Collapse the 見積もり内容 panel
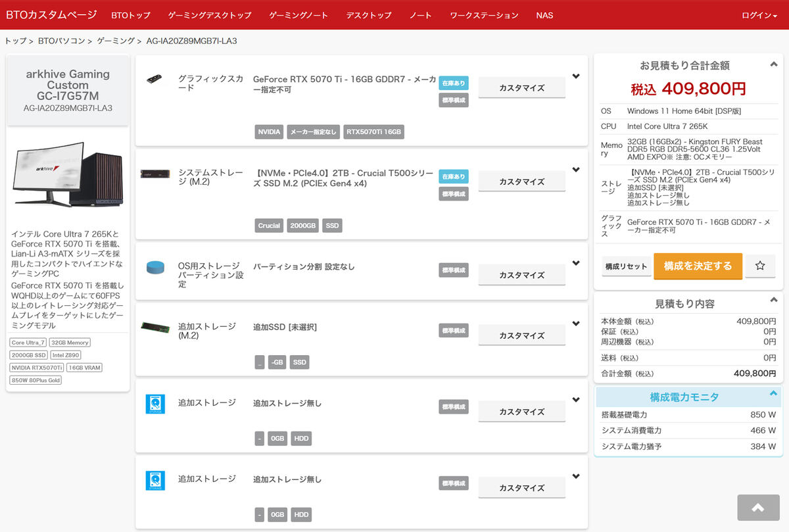The image size is (789, 532). coord(773,300)
